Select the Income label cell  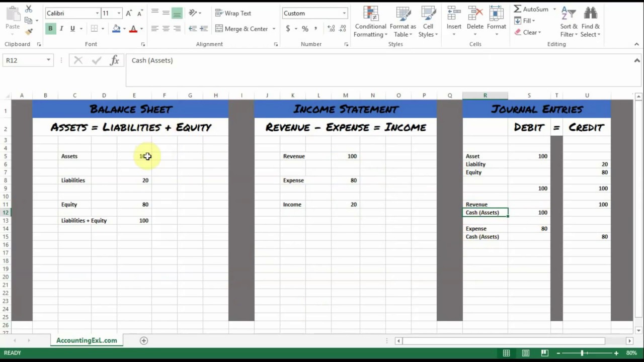tap(292, 204)
